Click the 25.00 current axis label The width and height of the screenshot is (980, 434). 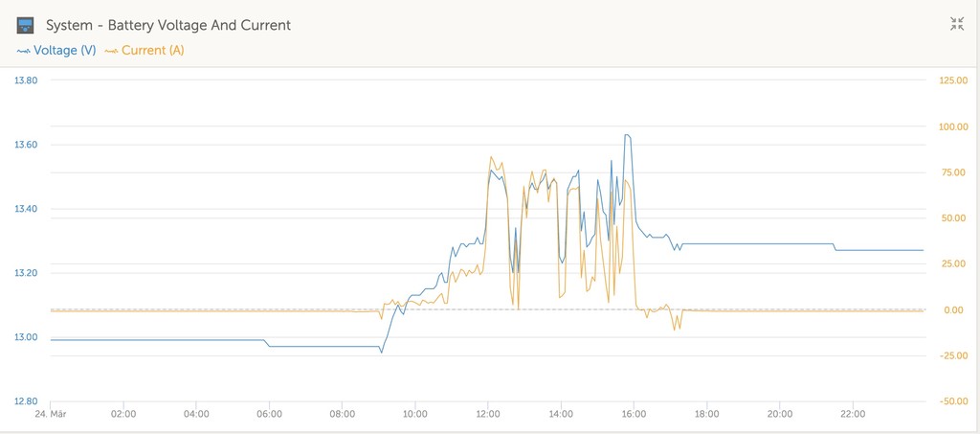[954, 263]
